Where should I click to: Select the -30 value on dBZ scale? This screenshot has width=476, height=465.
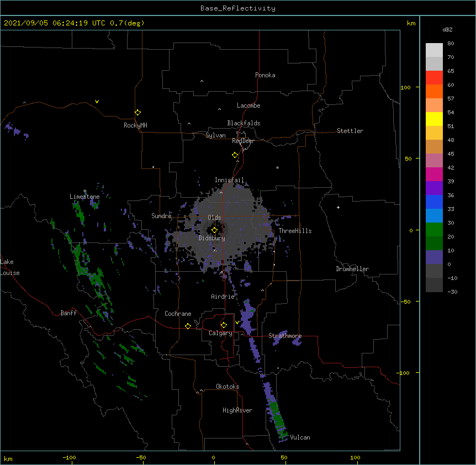453,292
